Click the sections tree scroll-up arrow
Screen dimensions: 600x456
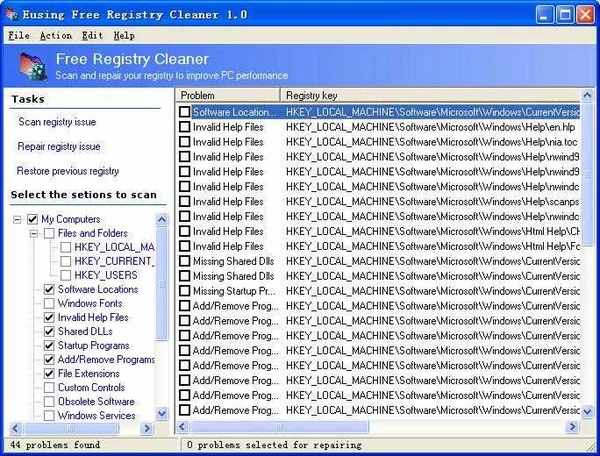click(x=162, y=219)
